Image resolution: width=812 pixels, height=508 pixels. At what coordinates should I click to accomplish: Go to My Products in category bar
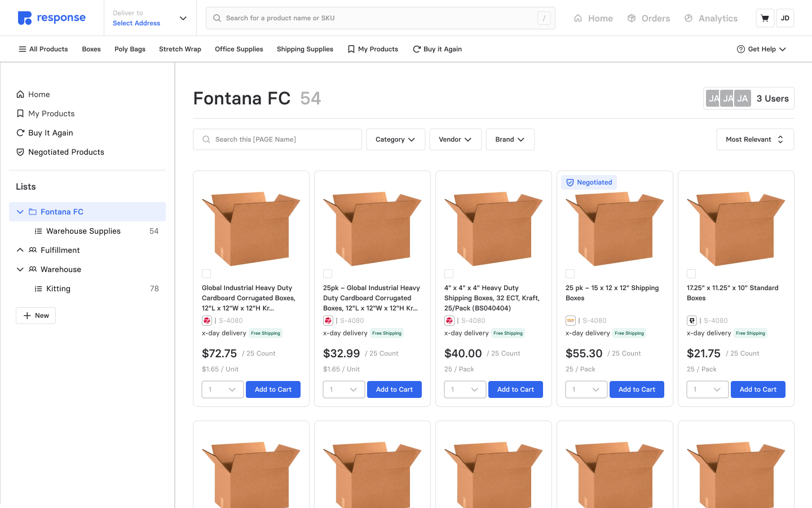(373, 49)
